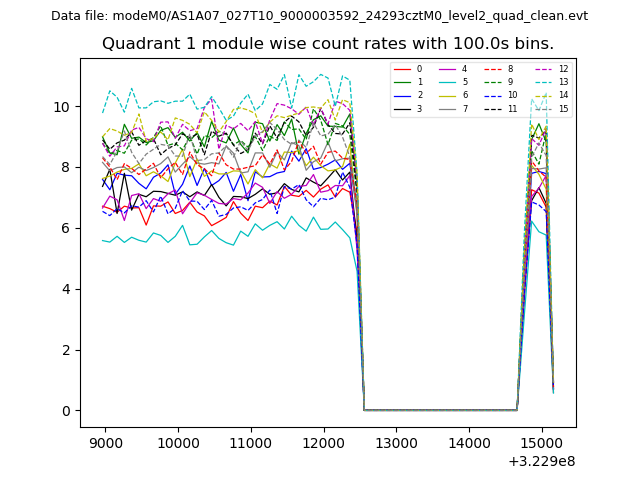Click the green solid legend line for module 1
This screenshot has height=480, width=640.
(402, 82)
